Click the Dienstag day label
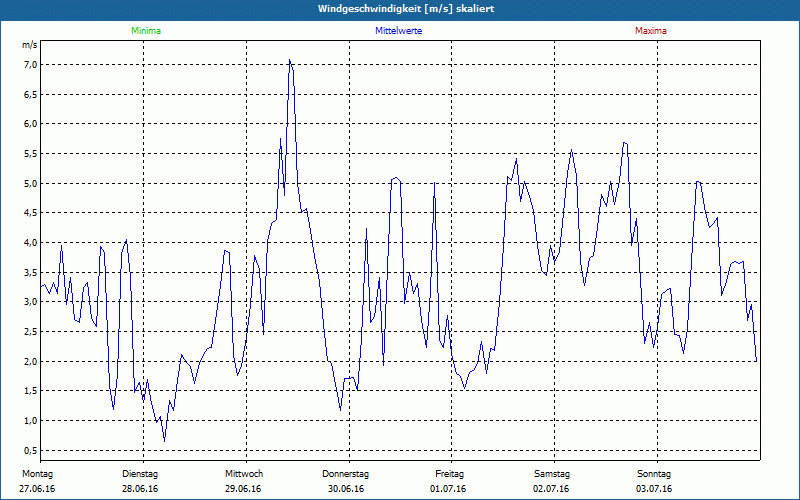 140,474
